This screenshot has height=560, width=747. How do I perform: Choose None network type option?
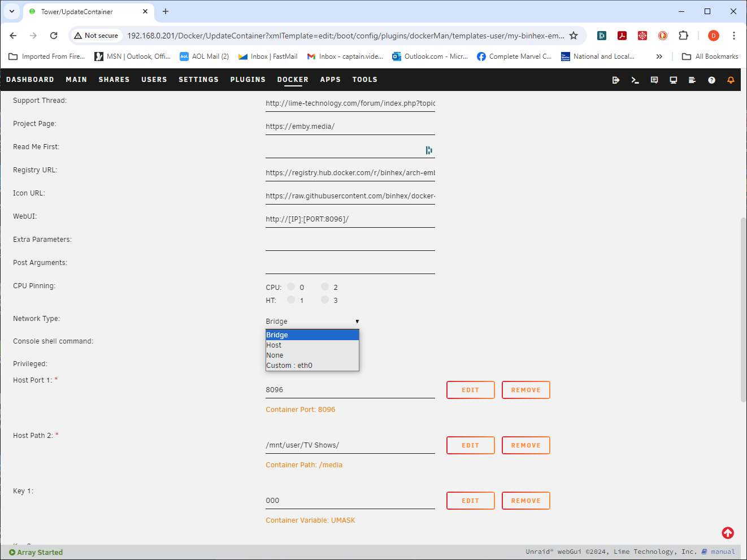tap(312, 355)
